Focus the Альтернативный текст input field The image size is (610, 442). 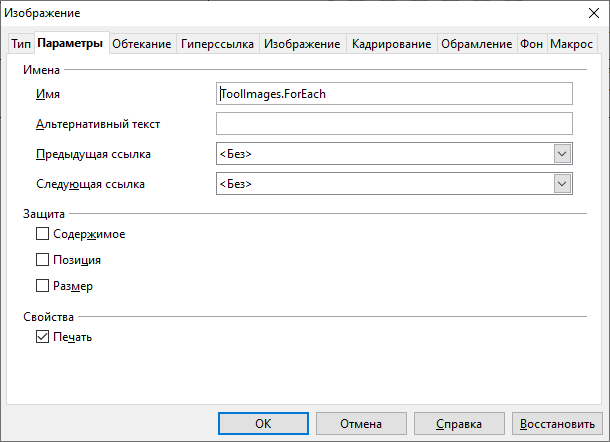[394, 124]
